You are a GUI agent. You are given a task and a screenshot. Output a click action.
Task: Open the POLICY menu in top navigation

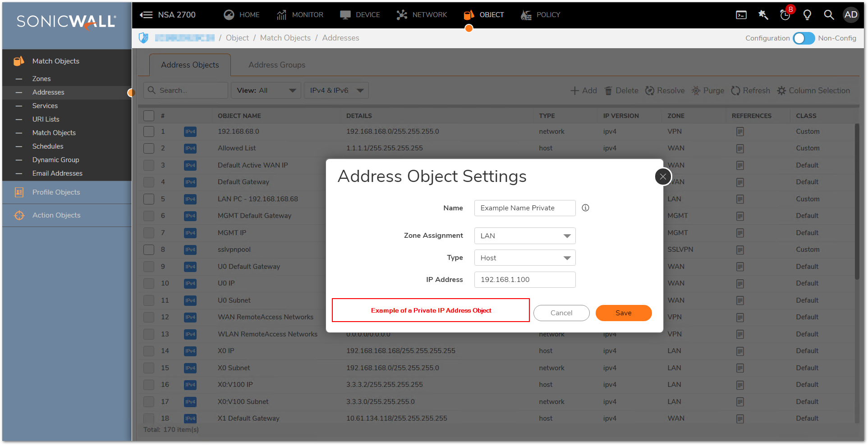pyautogui.click(x=541, y=15)
